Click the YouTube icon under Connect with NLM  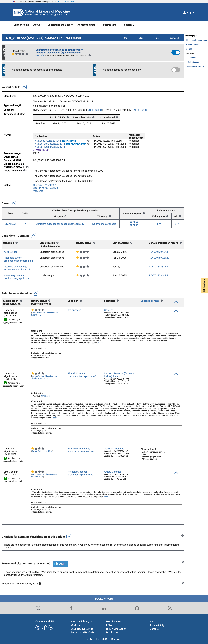[x=51, y=627]
